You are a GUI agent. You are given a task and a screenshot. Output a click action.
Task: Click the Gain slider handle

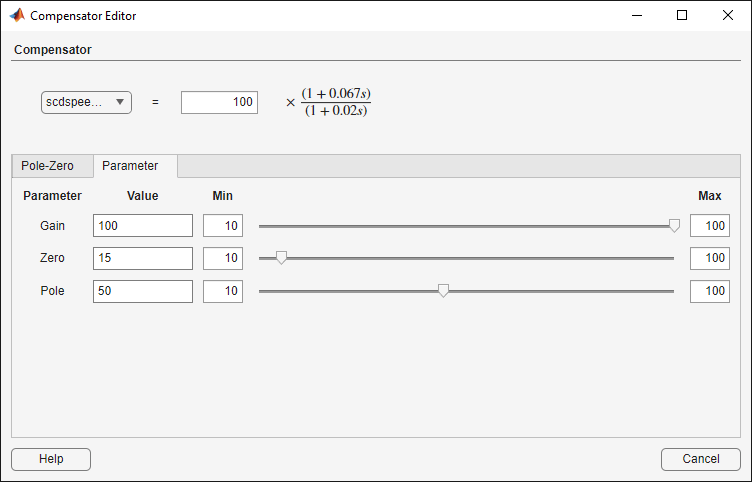click(674, 226)
